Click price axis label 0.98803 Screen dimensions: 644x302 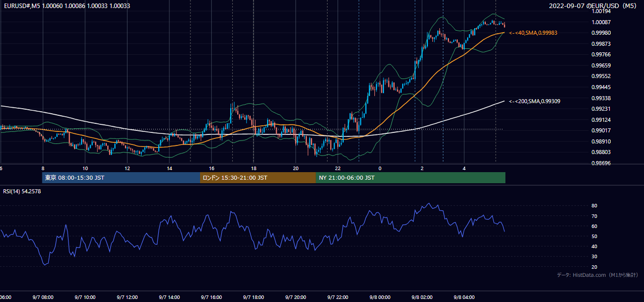pyautogui.click(x=601, y=153)
